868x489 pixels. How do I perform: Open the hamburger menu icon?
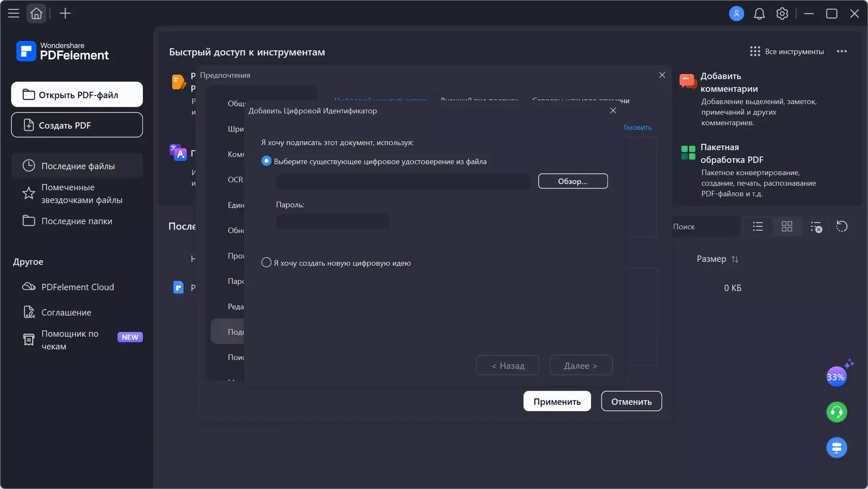point(13,13)
